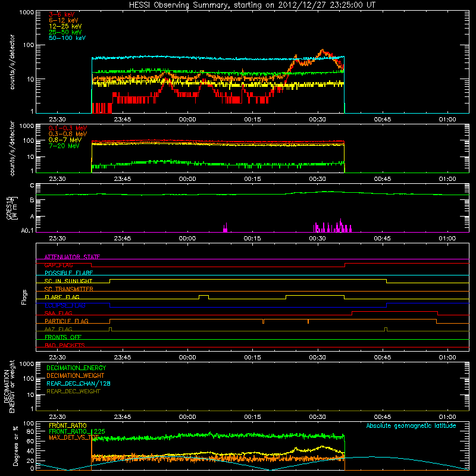Select the 0.1-0.3 MeV legend label
The image size is (476, 476).
[68, 128]
